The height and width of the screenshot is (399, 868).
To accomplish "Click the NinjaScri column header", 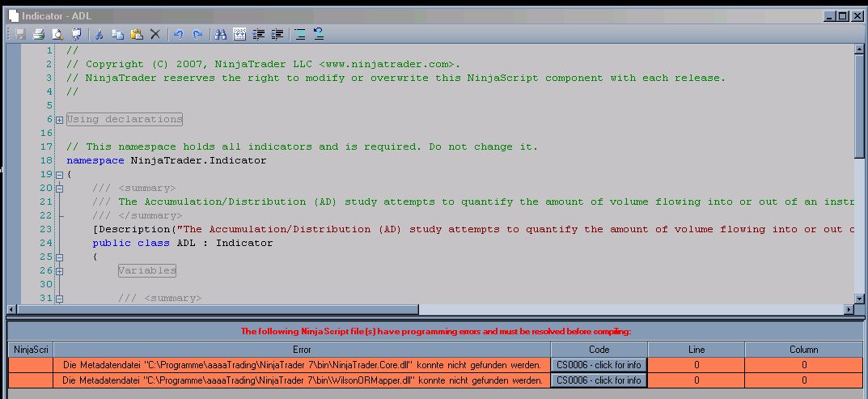I will (x=31, y=350).
